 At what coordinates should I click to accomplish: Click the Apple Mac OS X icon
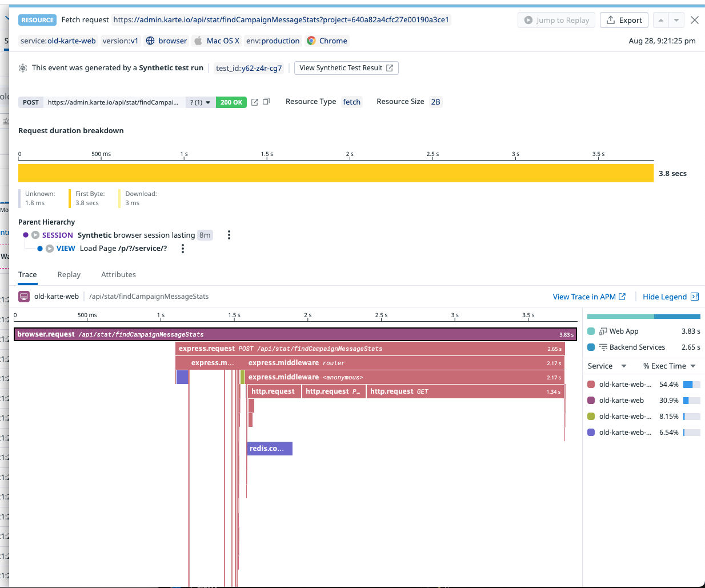coord(198,41)
